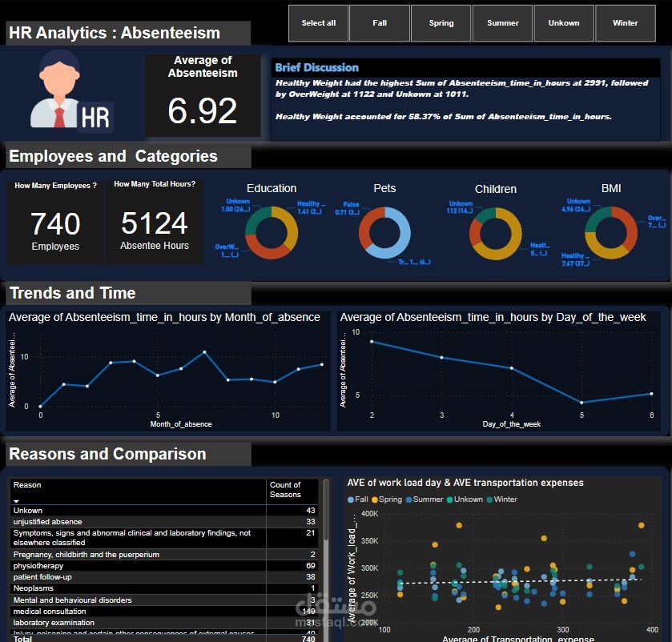The width and height of the screenshot is (672, 642).
Task: Select the Neoplasms row
Action: (164, 588)
